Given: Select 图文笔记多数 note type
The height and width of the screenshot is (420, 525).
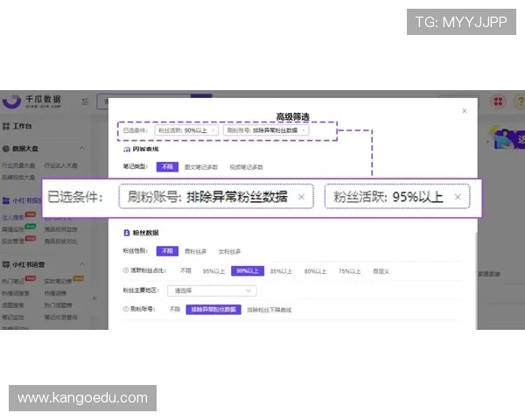Looking at the screenshot, I should (201, 167).
